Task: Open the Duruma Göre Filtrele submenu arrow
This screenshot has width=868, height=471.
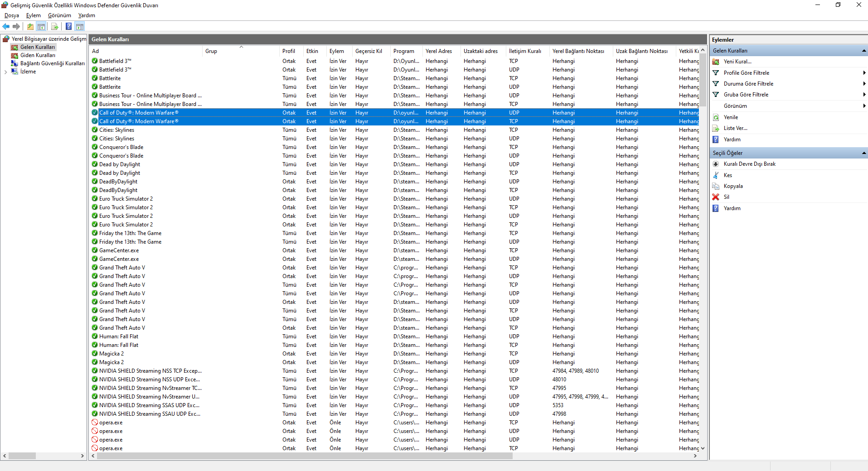Action: tap(864, 84)
